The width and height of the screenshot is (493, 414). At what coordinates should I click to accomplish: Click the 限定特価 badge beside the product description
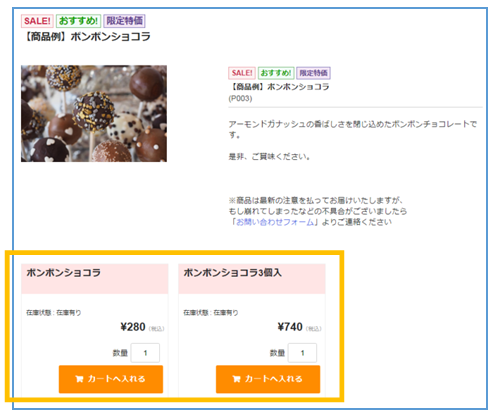click(x=313, y=73)
